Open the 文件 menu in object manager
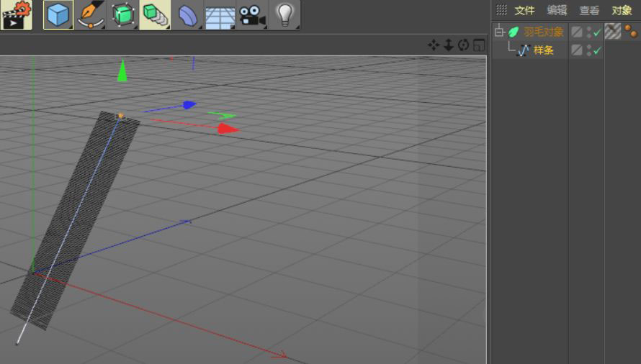Image resolution: width=641 pixels, height=364 pixels. 524,10
